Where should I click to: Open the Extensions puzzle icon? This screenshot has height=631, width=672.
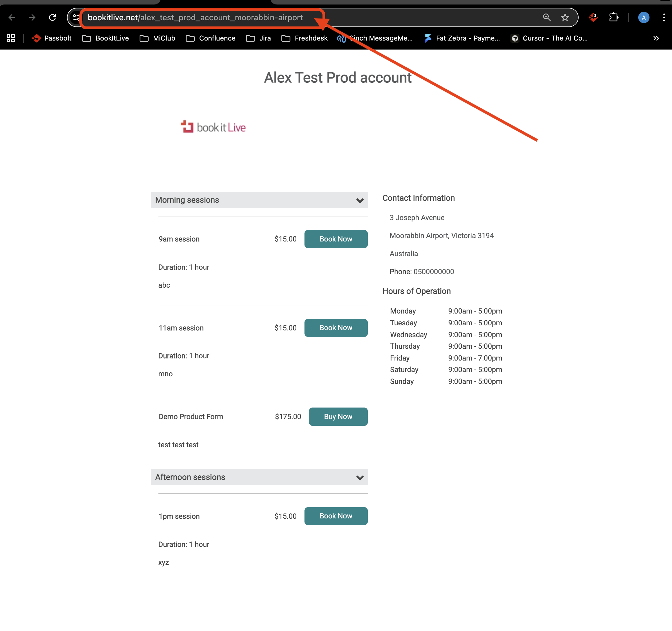[613, 17]
